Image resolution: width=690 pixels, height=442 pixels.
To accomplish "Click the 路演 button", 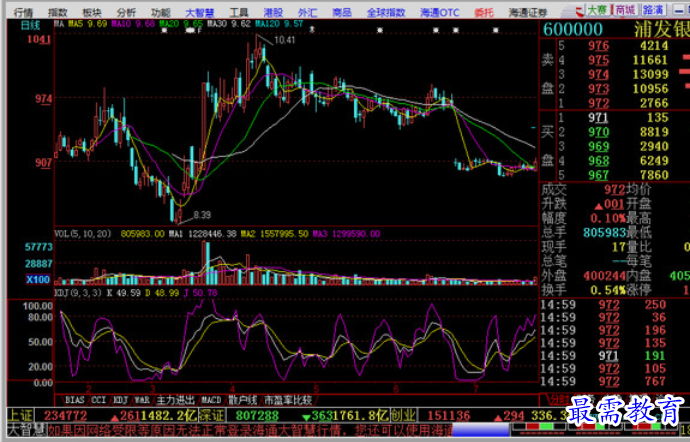I will [x=653, y=10].
